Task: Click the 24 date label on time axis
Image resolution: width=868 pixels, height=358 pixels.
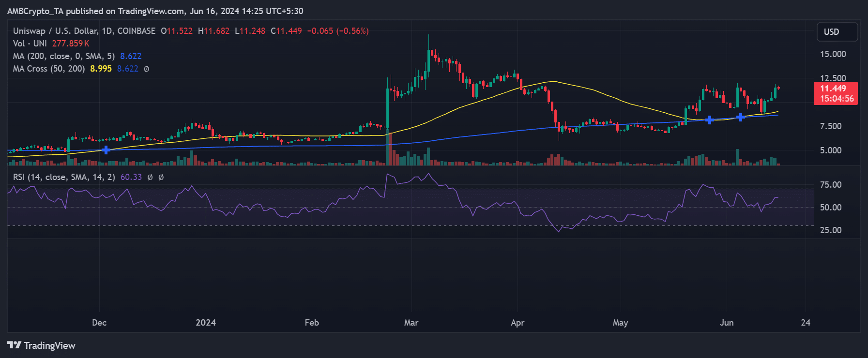Action: point(806,323)
